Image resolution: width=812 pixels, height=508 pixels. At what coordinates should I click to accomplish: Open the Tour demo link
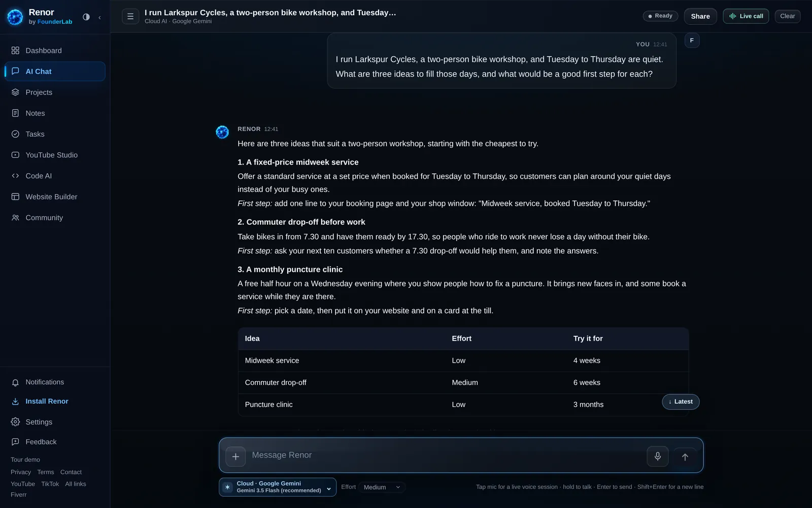[25, 460]
